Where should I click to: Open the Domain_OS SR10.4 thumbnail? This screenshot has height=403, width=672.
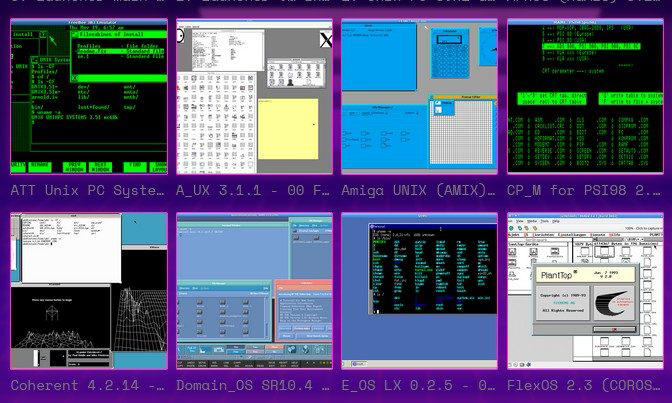(x=254, y=291)
